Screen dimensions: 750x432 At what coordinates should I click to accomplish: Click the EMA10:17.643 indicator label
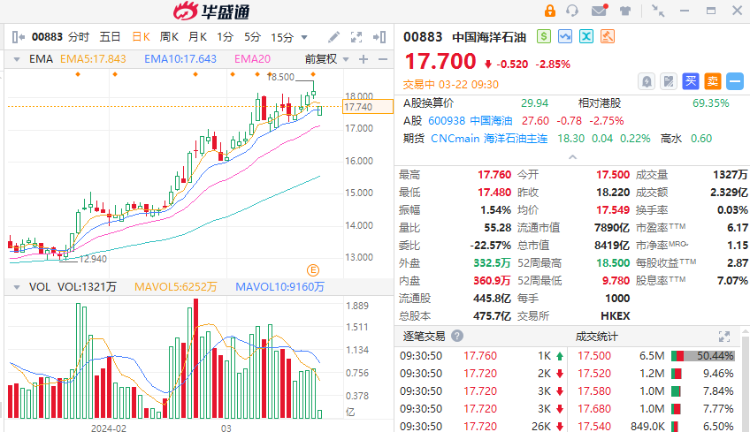pyautogui.click(x=180, y=59)
